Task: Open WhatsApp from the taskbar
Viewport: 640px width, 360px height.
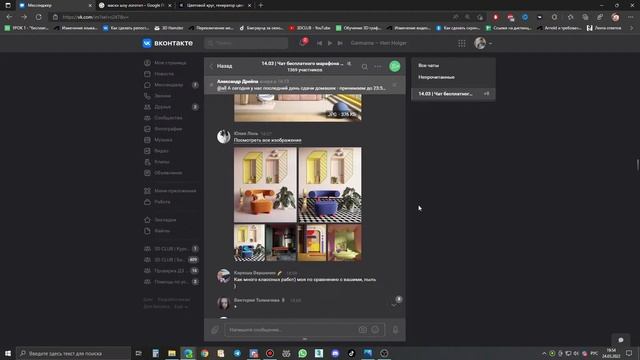Action: [x=302, y=353]
